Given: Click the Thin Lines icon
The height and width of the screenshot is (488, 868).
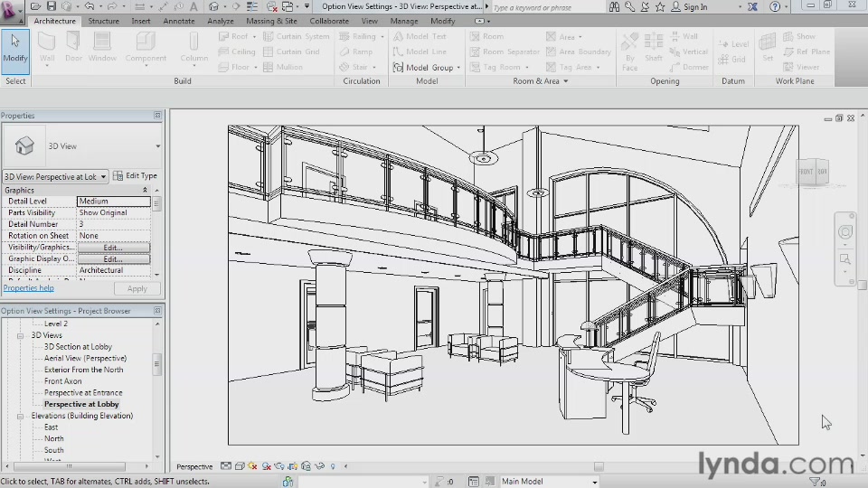Looking at the screenshot, I should point(252,6).
